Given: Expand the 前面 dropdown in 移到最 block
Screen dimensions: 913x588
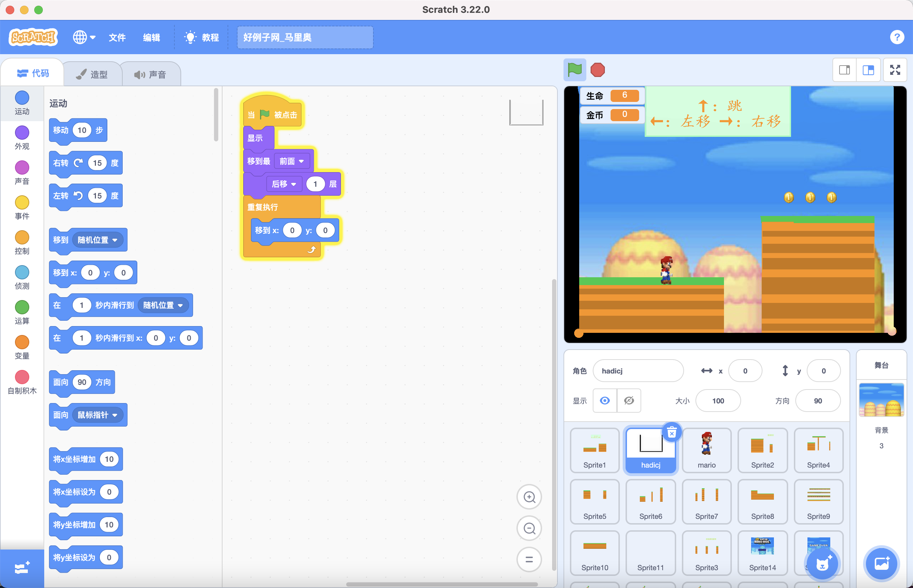Looking at the screenshot, I should 291,161.
